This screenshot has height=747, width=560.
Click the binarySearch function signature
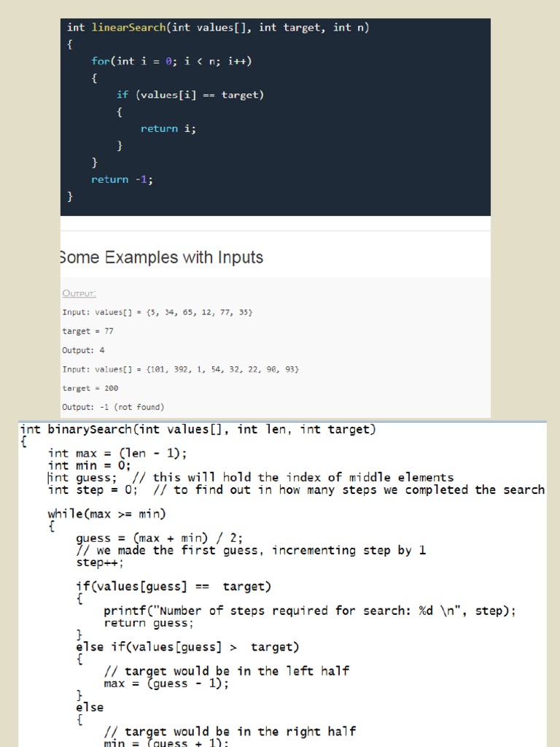[198, 430]
